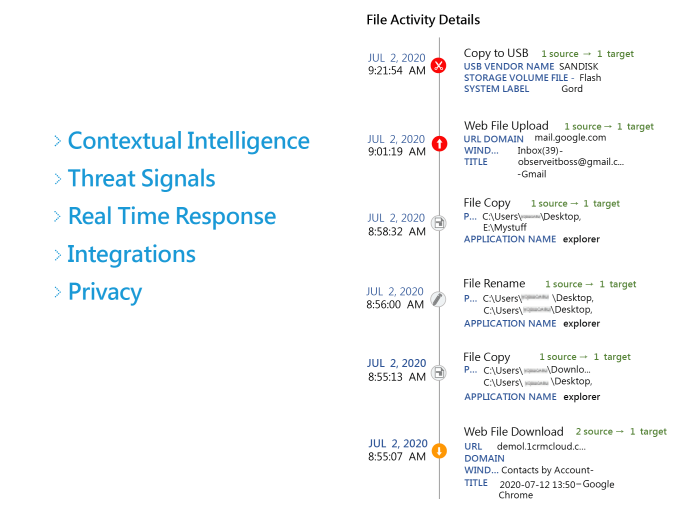Click the Copy to USB event title
This screenshot has width=700, height=514.
(x=496, y=52)
